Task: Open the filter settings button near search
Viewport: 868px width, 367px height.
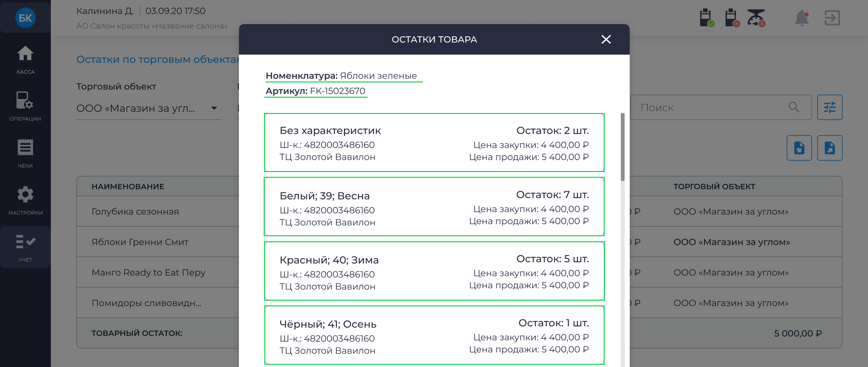Action: (x=829, y=107)
